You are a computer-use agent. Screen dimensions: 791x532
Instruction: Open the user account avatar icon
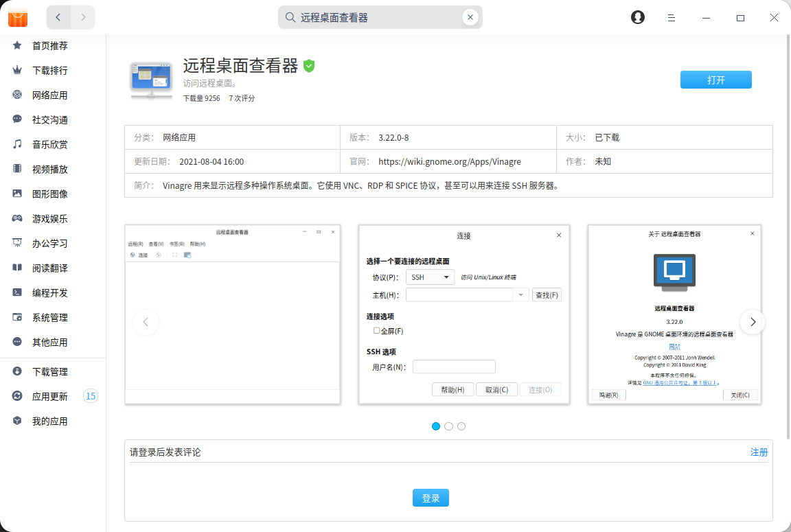[638, 17]
